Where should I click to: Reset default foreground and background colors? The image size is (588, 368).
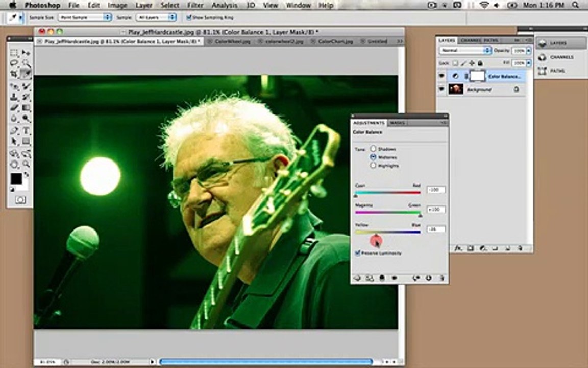point(12,190)
